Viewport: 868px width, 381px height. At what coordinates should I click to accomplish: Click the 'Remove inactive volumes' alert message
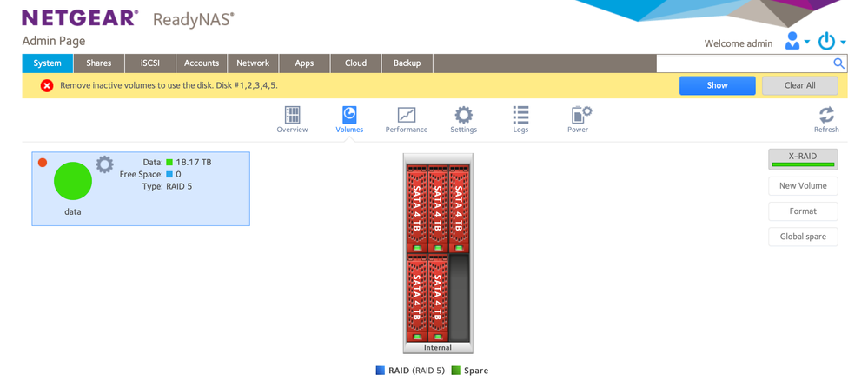coord(169,85)
